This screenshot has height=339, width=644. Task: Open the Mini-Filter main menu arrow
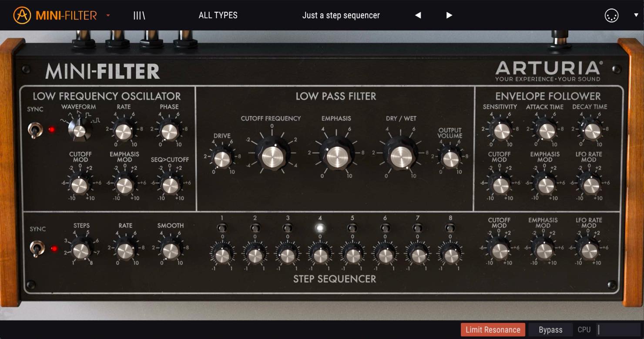pos(108,16)
